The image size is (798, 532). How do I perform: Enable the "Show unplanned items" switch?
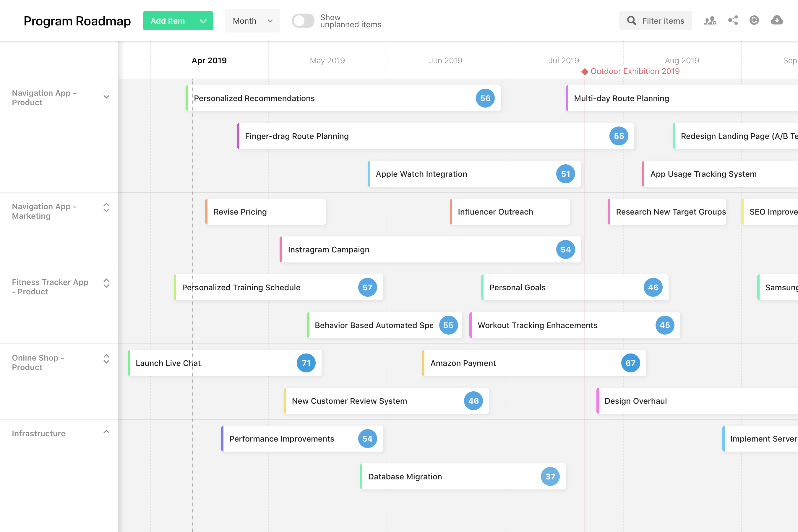click(303, 21)
